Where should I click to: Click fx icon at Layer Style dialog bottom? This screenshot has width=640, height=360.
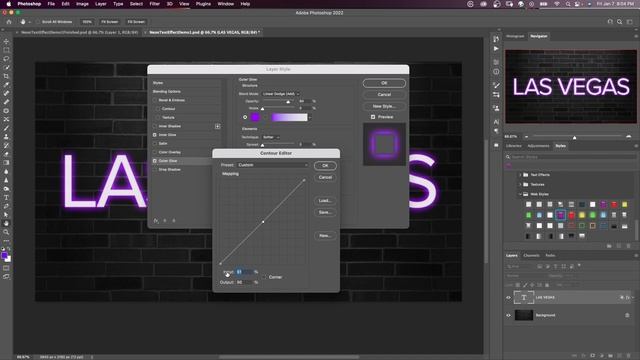pyautogui.click(x=156, y=220)
